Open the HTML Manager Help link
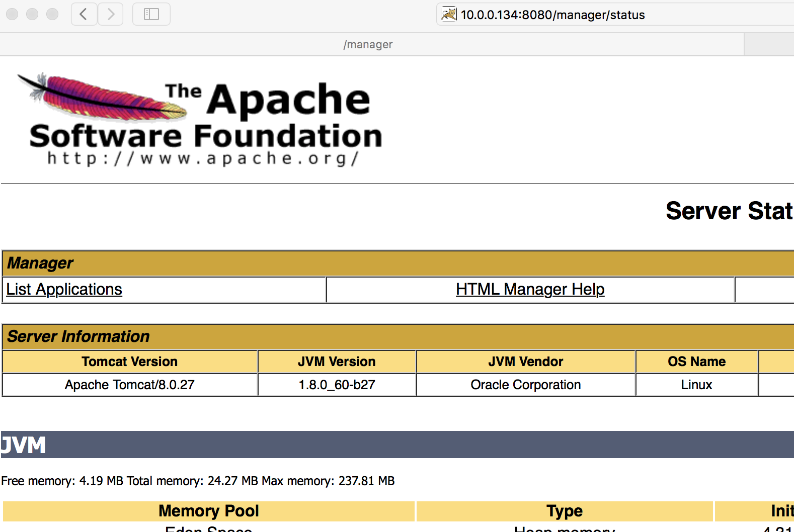Viewport: 794px width, 532px height. click(530, 289)
